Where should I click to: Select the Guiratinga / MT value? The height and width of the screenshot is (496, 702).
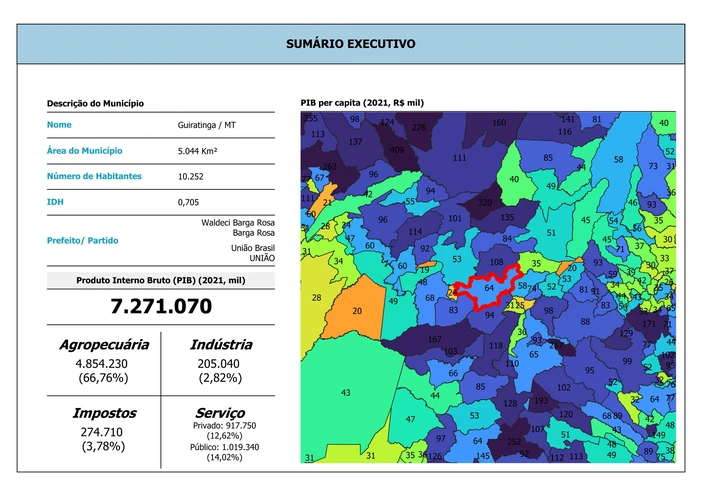click(206, 125)
